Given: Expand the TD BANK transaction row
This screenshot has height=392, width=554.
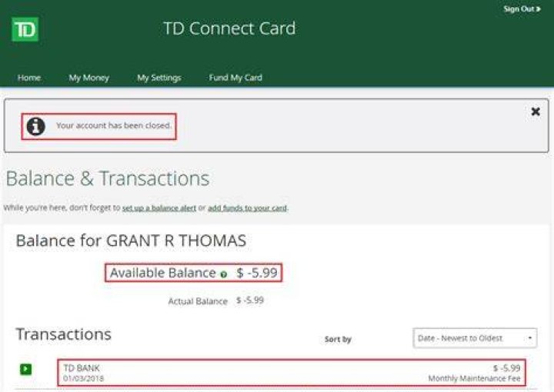Looking at the screenshot, I should tap(26, 370).
